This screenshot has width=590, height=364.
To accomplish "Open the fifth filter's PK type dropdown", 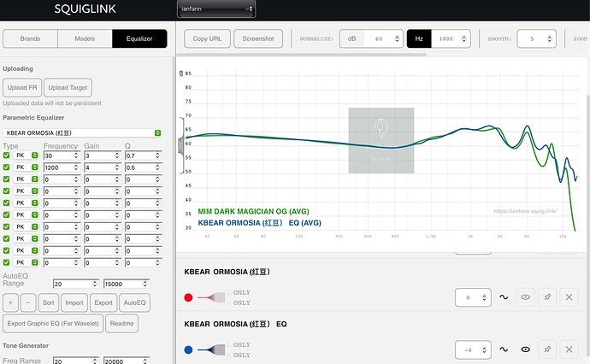I will tap(26, 203).
